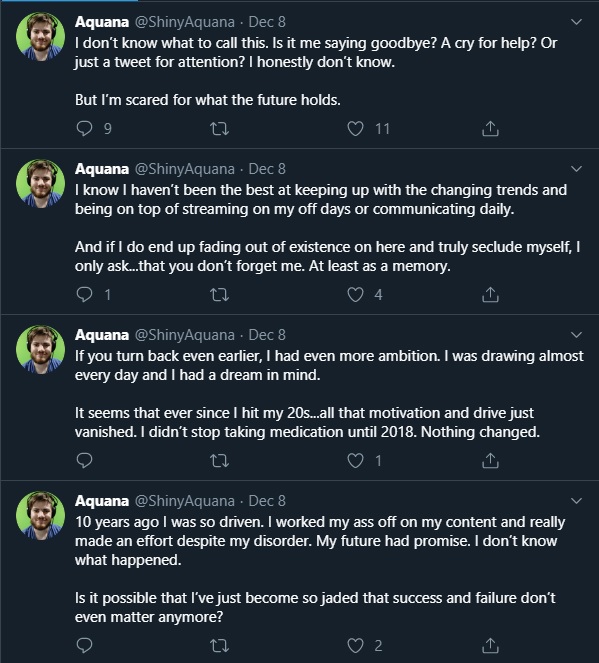
Task: Share the "fading out of existence" tweet
Action: 490,294
